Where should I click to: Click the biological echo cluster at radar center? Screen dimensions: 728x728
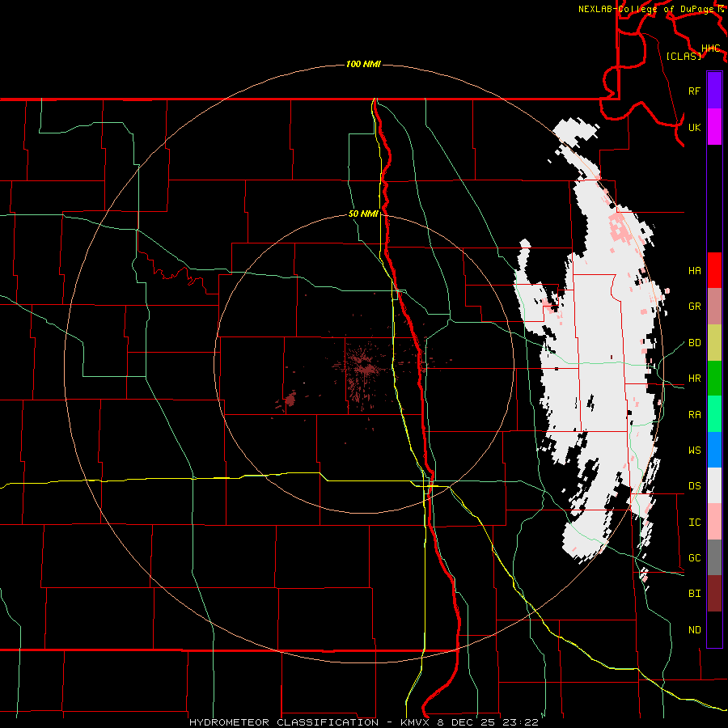(364, 368)
